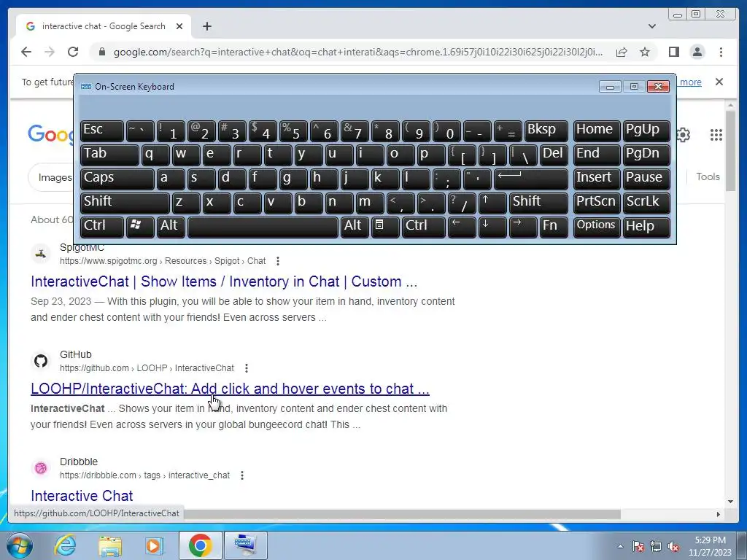The width and height of the screenshot is (747, 560).
Task: Open the Tools search option
Action: tap(708, 176)
